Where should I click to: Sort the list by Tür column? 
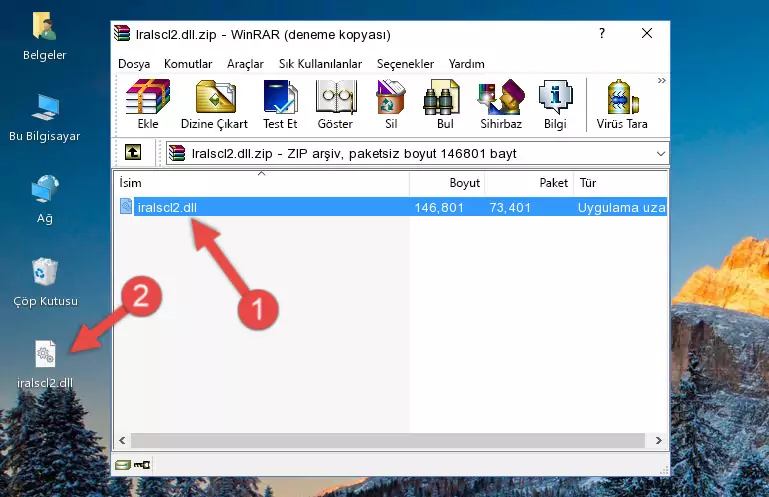click(620, 183)
